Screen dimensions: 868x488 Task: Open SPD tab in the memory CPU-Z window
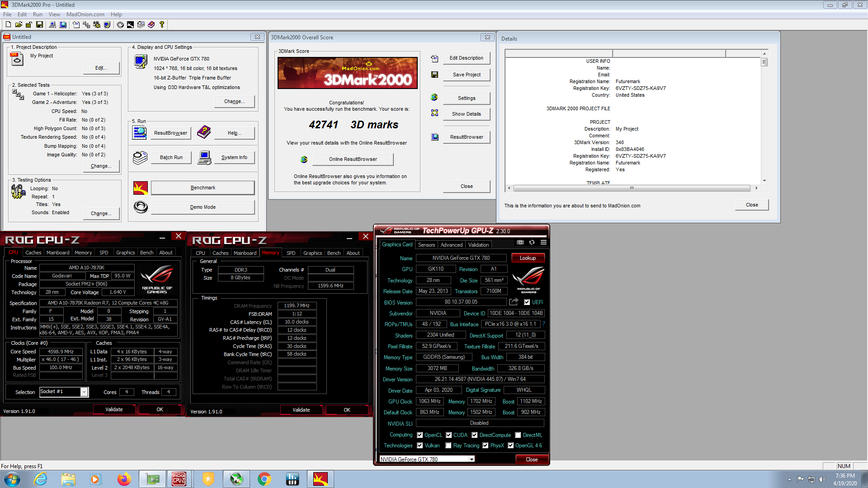point(291,253)
